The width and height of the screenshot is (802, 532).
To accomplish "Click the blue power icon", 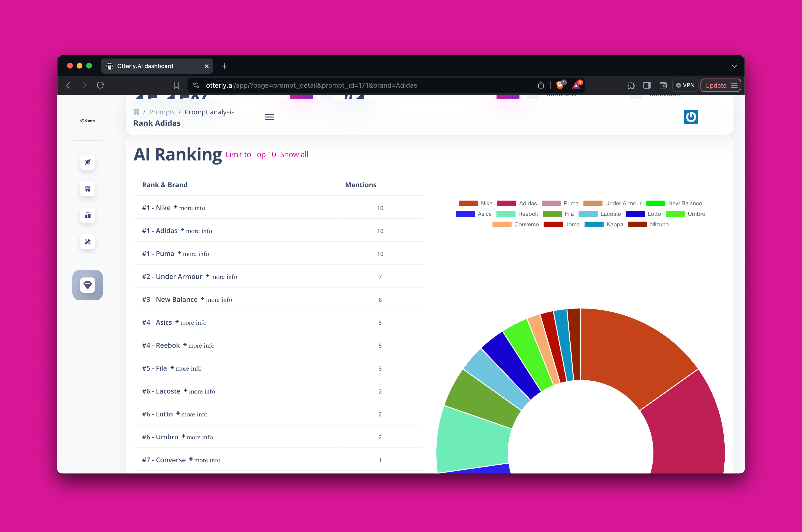I will pyautogui.click(x=691, y=117).
